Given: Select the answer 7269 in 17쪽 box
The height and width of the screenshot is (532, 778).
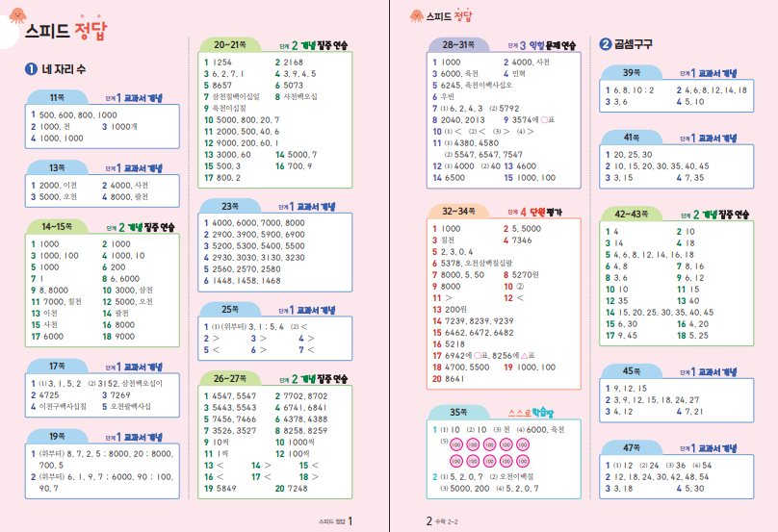Looking at the screenshot, I should (120, 395).
